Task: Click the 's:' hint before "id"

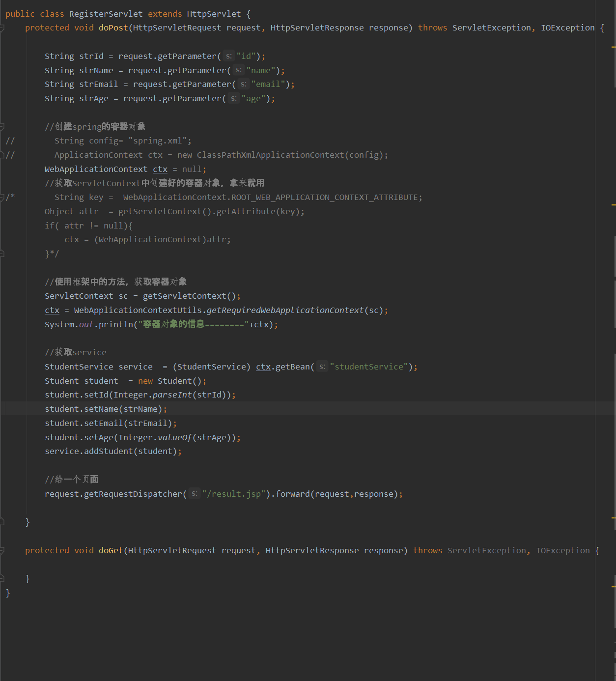Action: (229, 57)
